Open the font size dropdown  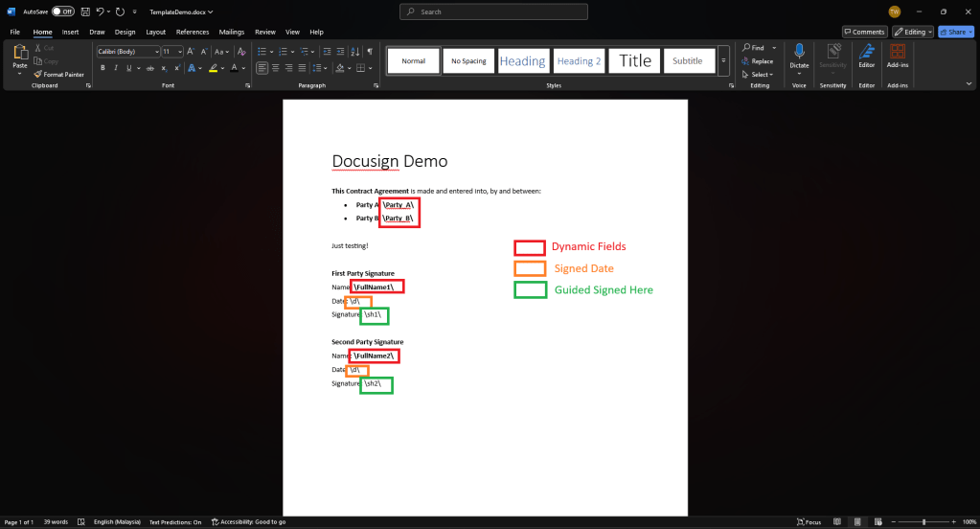tap(180, 52)
